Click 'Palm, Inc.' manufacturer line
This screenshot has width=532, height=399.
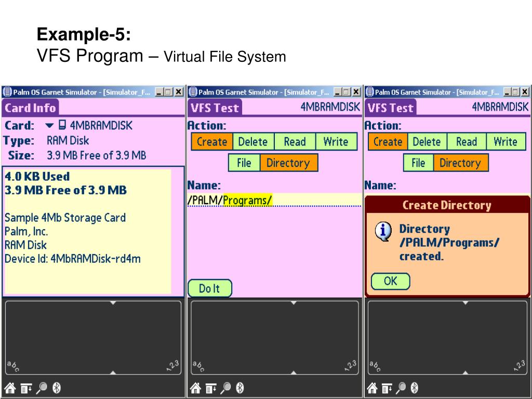click(26, 231)
